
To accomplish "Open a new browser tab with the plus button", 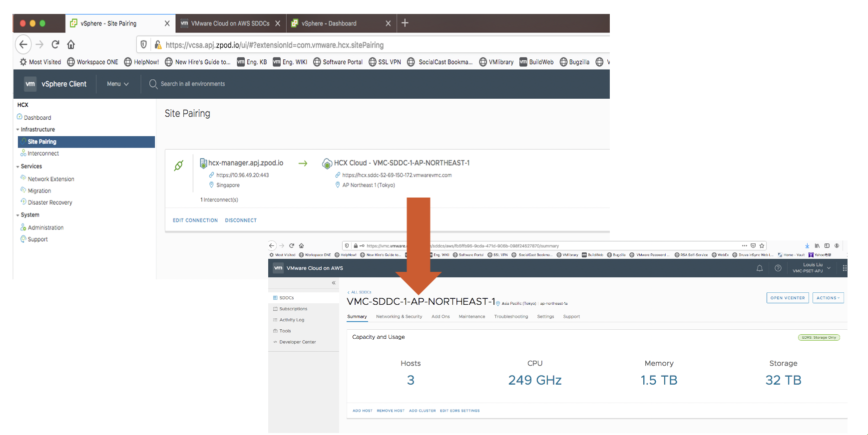I will 405,23.
